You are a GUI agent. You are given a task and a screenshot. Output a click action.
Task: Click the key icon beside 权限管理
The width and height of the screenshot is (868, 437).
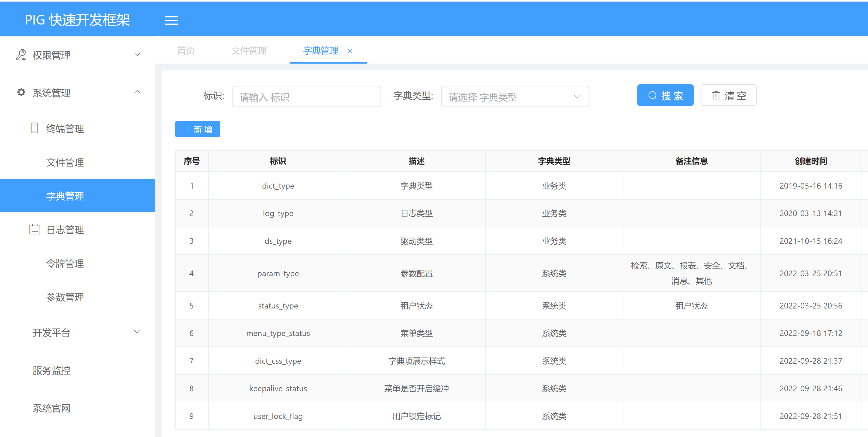click(x=21, y=55)
